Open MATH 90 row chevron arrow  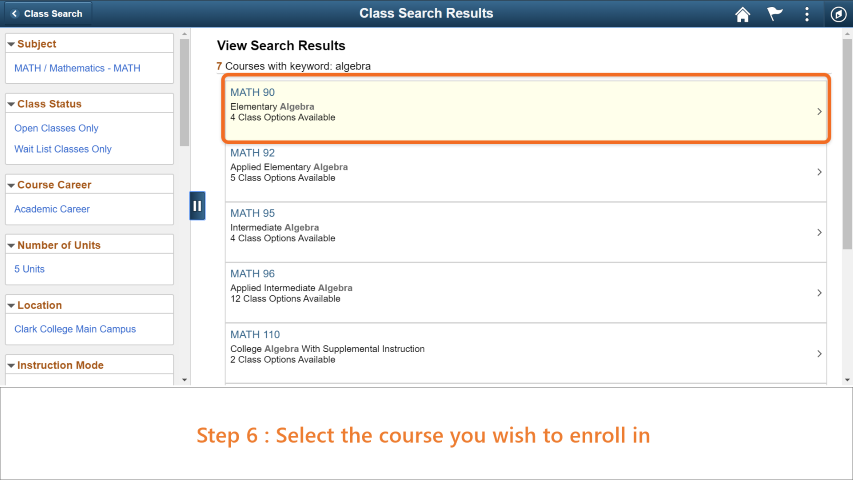click(819, 112)
